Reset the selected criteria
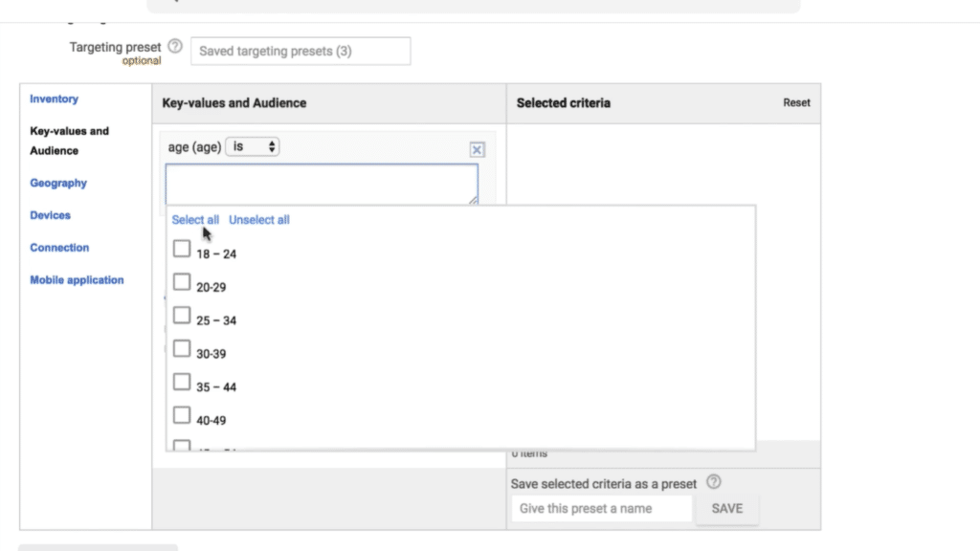The height and width of the screenshot is (551, 980). point(796,102)
